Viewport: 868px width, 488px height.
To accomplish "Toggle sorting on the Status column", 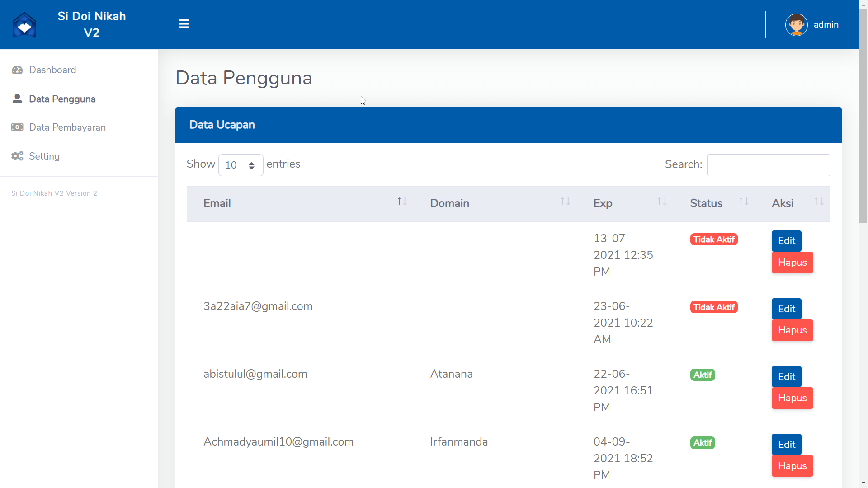I will 743,202.
